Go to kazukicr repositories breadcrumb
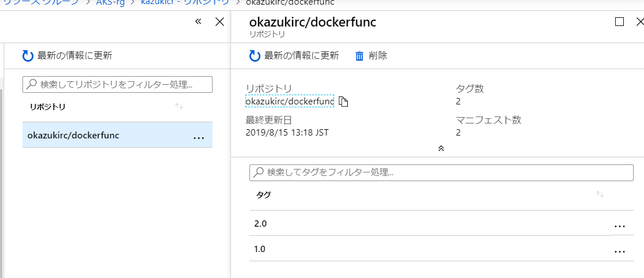644x278 pixels. 184,3
